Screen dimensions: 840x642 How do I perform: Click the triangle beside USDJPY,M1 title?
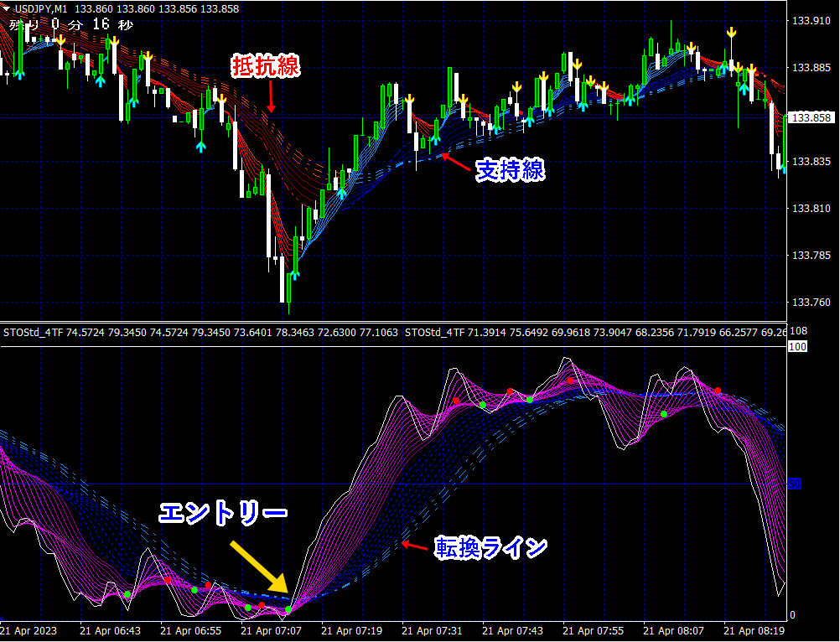pyautogui.click(x=7, y=9)
